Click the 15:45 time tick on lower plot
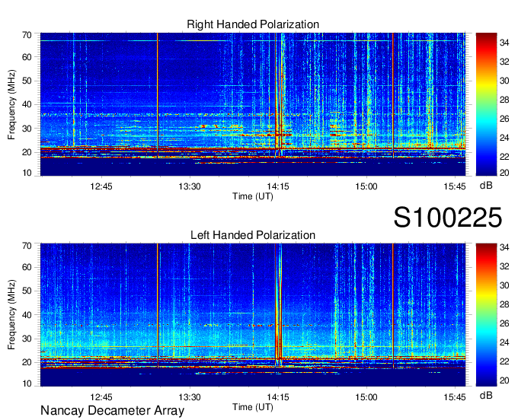This screenshot has width=518, height=420. point(455,397)
